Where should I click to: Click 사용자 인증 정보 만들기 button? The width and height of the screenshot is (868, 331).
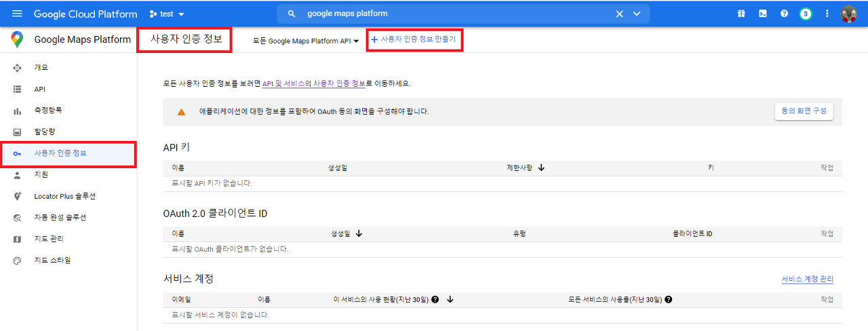coord(414,40)
